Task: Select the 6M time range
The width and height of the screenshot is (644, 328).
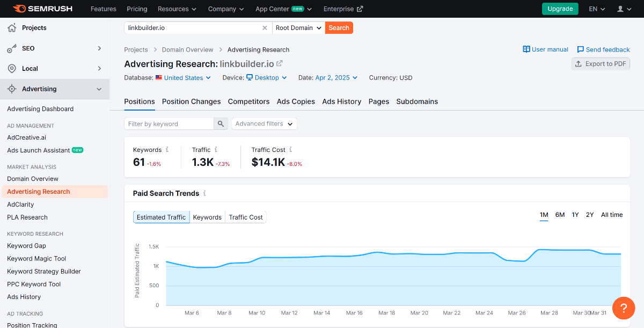Action: [x=560, y=215]
